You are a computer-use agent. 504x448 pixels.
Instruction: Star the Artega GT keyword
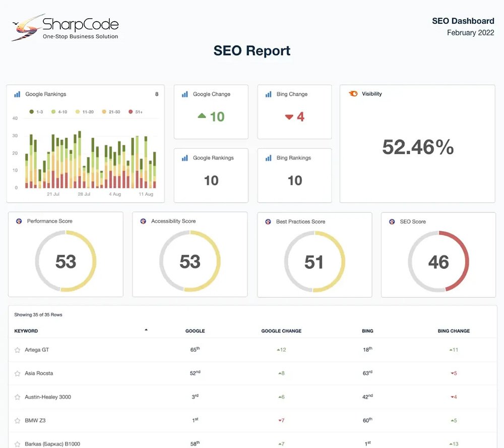click(x=18, y=350)
